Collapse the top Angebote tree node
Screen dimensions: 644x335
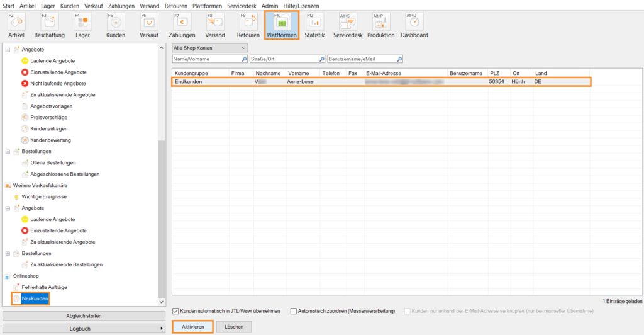[x=8, y=50]
